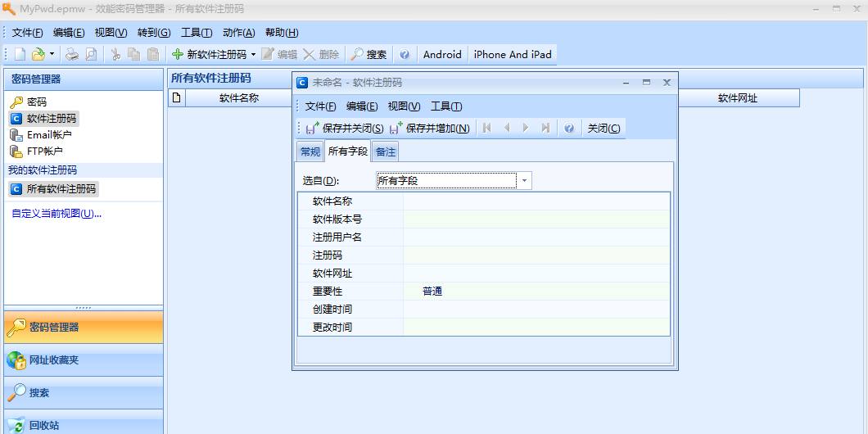Click the 新软件注册码 add button
Screen dimensions: 868x434
[209, 54]
